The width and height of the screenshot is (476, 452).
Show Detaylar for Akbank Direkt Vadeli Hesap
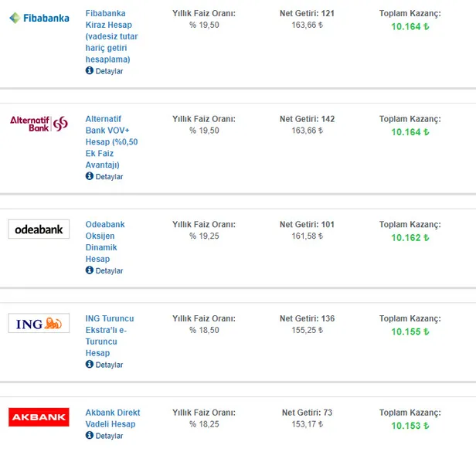click(109, 437)
